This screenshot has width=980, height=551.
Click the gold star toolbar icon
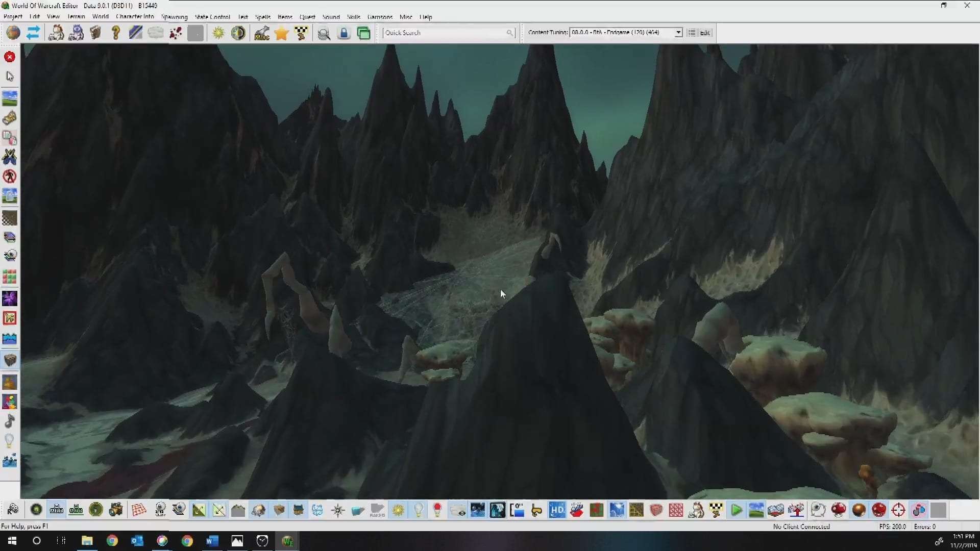(281, 33)
